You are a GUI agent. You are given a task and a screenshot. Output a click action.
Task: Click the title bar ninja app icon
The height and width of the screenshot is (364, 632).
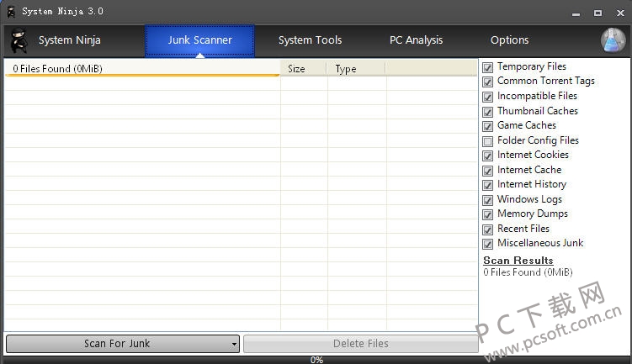(x=11, y=12)
